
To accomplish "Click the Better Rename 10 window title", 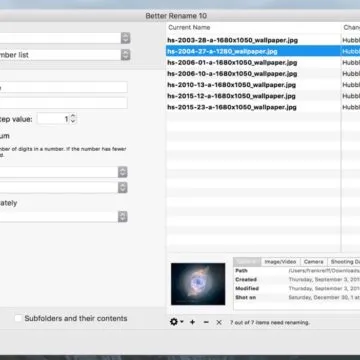I will tap(176, 16).
